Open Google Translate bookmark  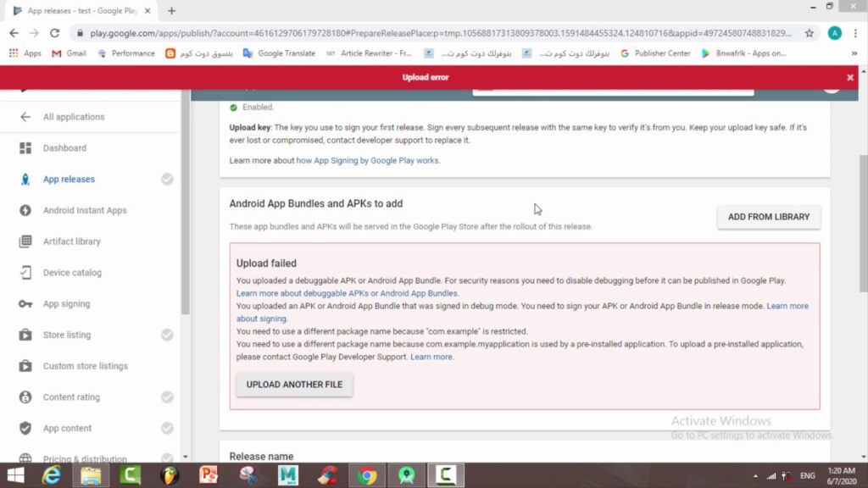[x=280, y=53]
